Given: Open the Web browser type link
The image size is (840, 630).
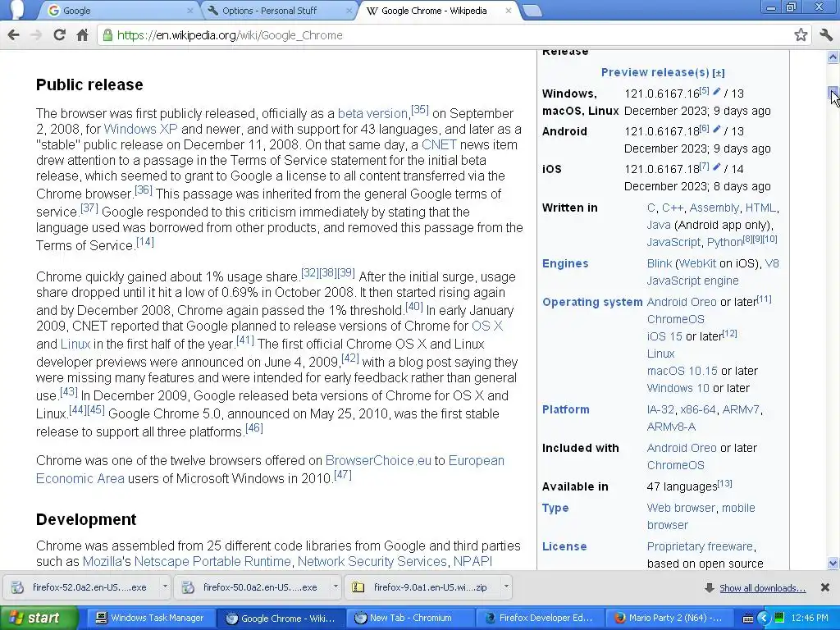Looking at the screenshot, I should [x=681, y=508].
